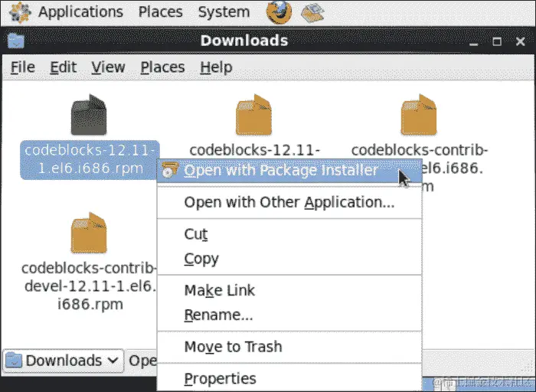This screenshot has height=392, width=536.
Task: Select the top-right codeblocks-contrib package icon
Action: point(419,115)
